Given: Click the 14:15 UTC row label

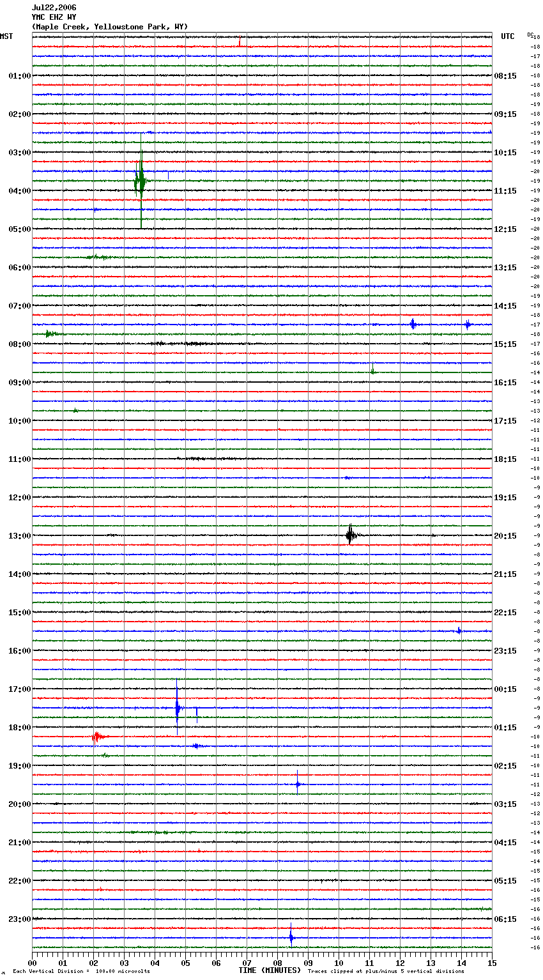Looking at the screenshot, I should click(505, 305).
